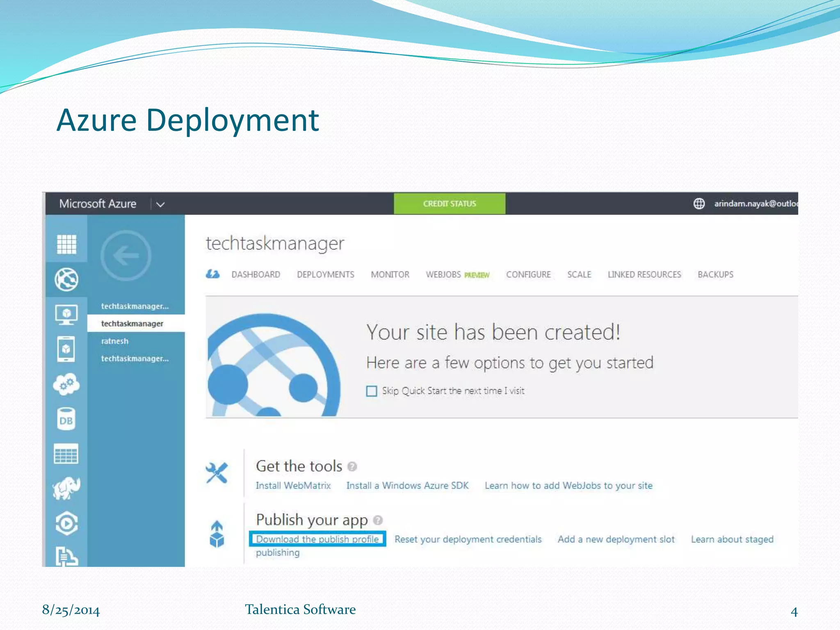Click Add a new deployment slot link
Image resolution: width=840 pixels, height=630 pixels.
click(616, 539)
